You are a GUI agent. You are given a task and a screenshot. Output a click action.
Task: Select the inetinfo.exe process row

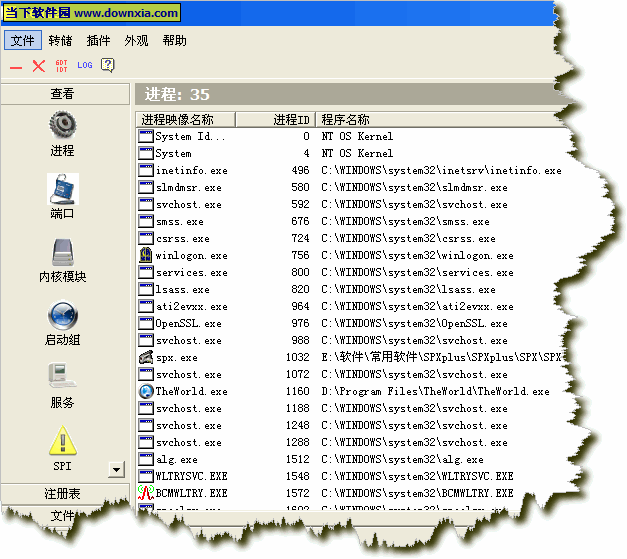(350, 170)
